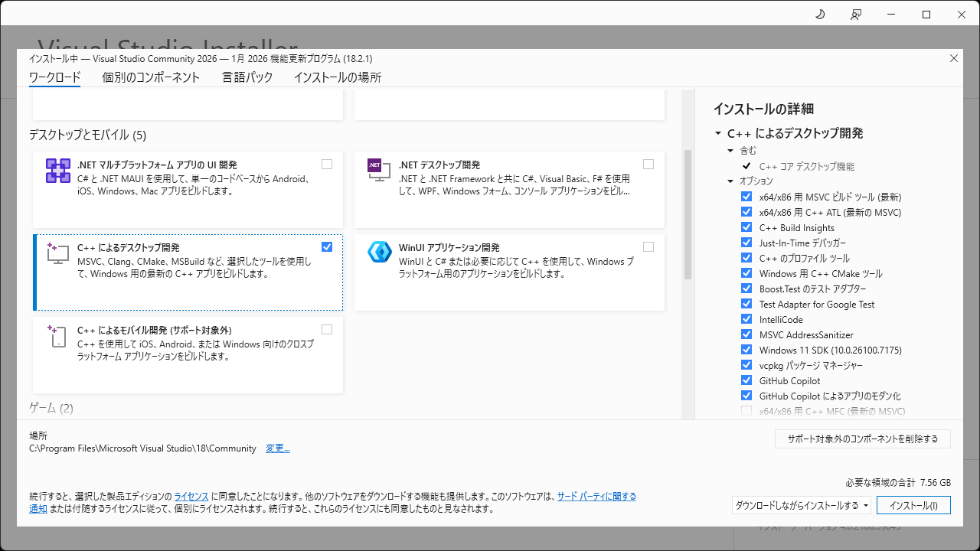Click the .NET MAUI workload icon

58,171
